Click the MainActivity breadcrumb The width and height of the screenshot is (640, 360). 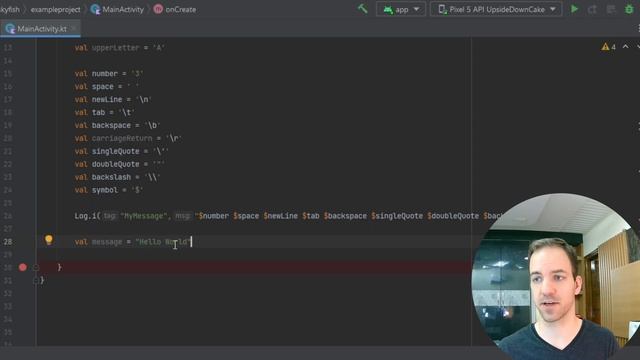point(123,9)
